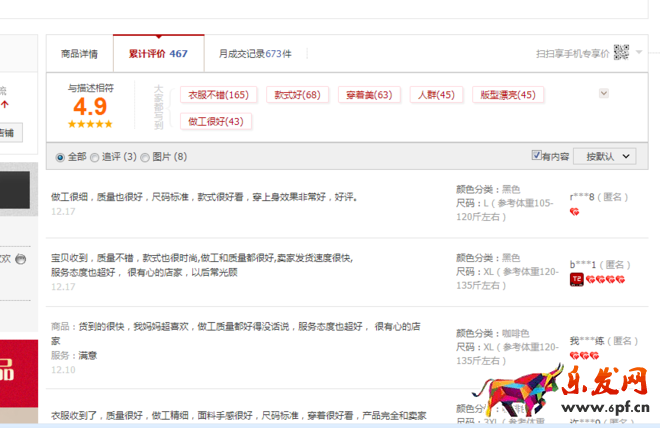
Task: Open dropdown arrow beside QR code
Action: pyautogui.click(x=640, y=52)
